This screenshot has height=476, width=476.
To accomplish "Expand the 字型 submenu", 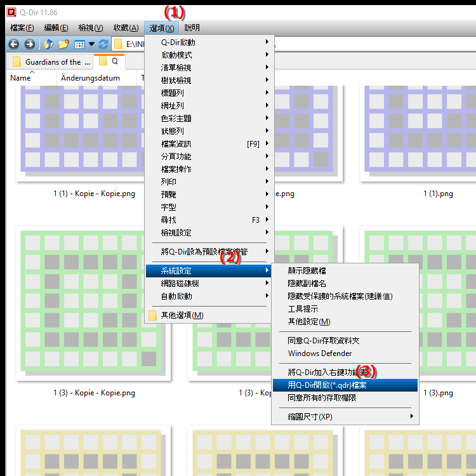I will 209,208.
